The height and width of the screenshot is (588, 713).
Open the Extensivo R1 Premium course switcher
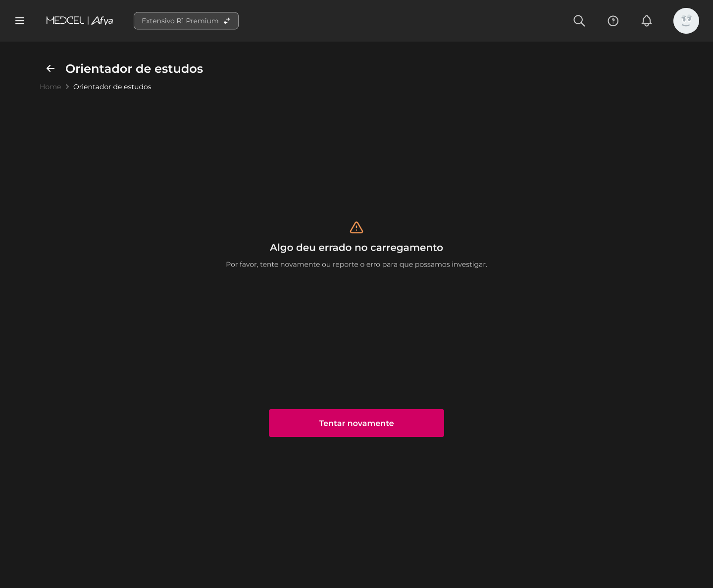click(x=186, y=21)
